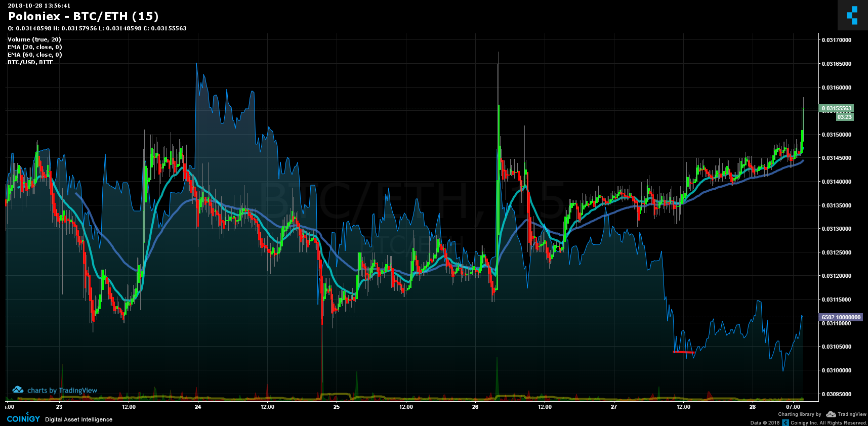868x426 pixels.
Task: Click the 'Charting library by' text
Action: [800, 414]
